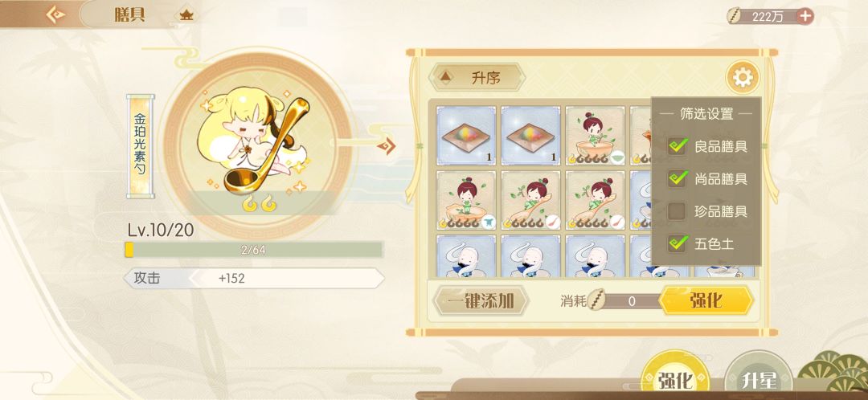Select second five-colored soil item
This screenshot has width=868, height=400.
pos(530,136)
